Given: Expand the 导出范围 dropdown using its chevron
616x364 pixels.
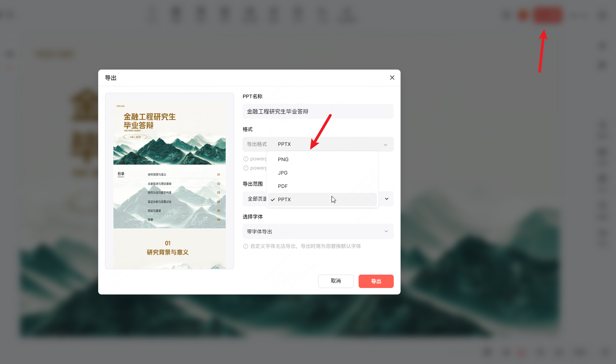Looking at the screenshot, I should coord(386,199).
